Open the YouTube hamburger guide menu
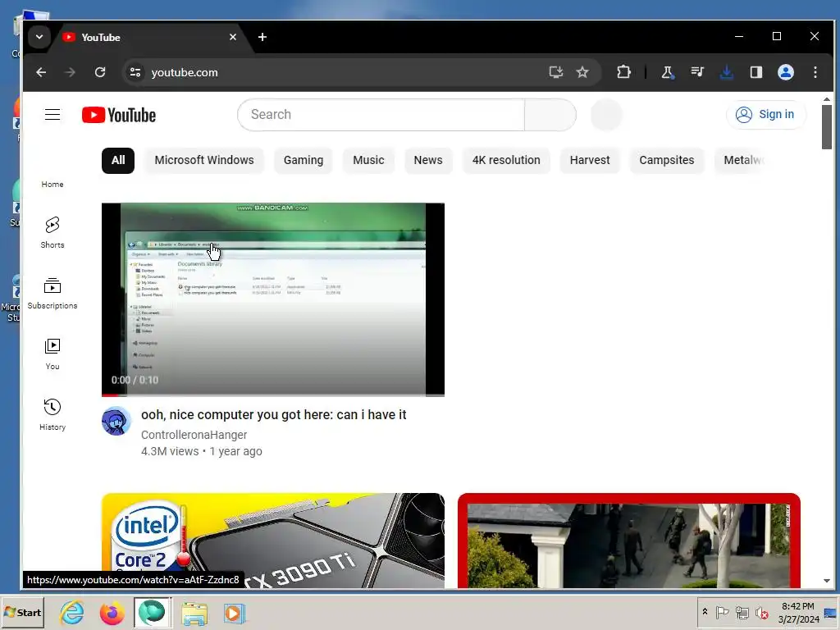The height and width of the screenshot is (630, 840). pos(52,115)
